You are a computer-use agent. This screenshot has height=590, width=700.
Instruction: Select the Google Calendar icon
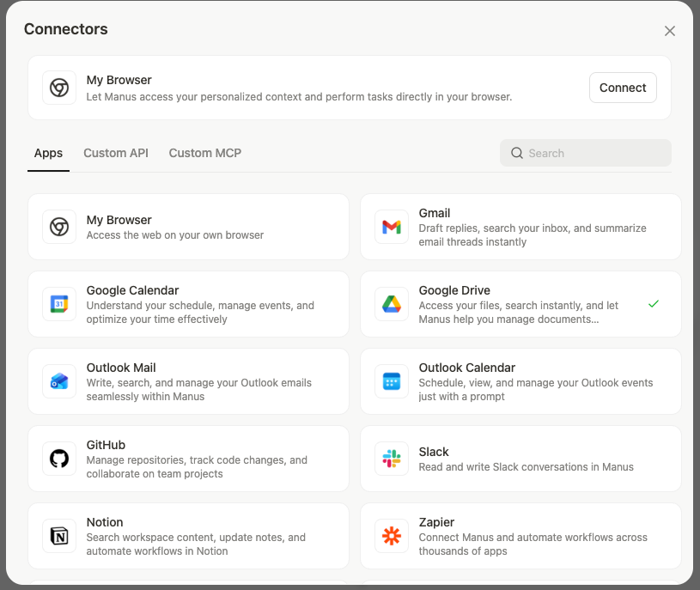coord(59,304)
